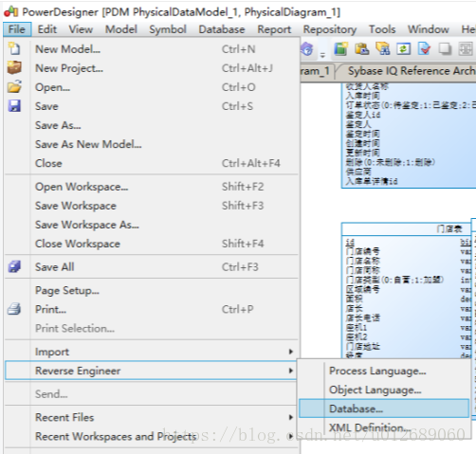
Task: Select Database... in Reverse Engineer submenu
Action: pyautogui.click(x=384, y=409)
